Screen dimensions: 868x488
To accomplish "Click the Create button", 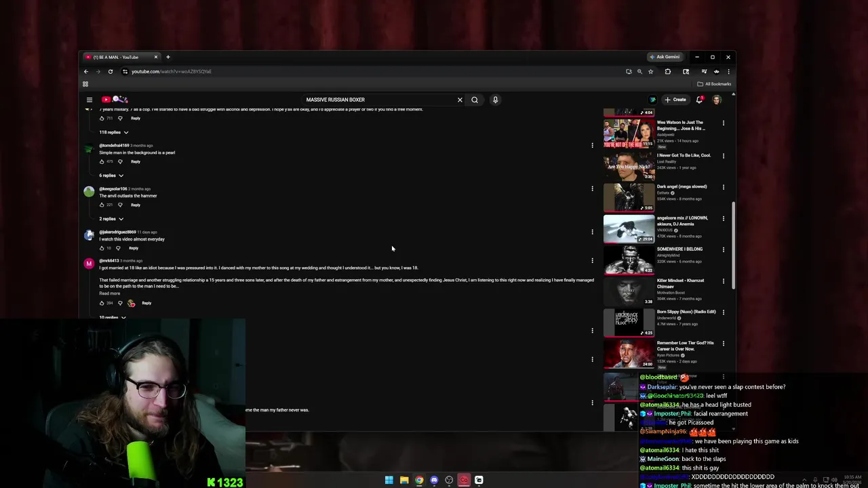I will (675, 100).
